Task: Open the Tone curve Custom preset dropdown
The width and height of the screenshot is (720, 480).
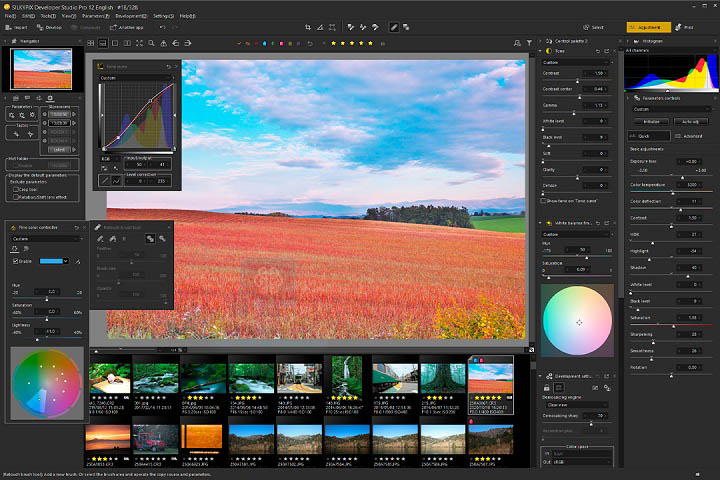Action: (x=137, y=78)
